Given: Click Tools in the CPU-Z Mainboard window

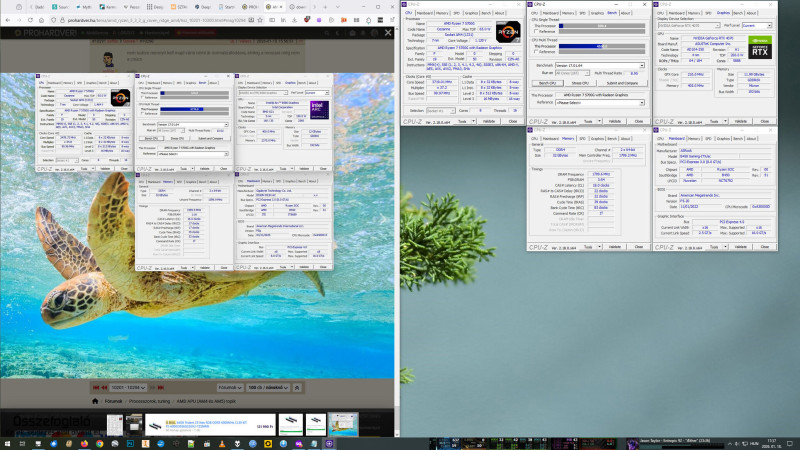Looking at the screenshot, I should (x=714, y=247).
